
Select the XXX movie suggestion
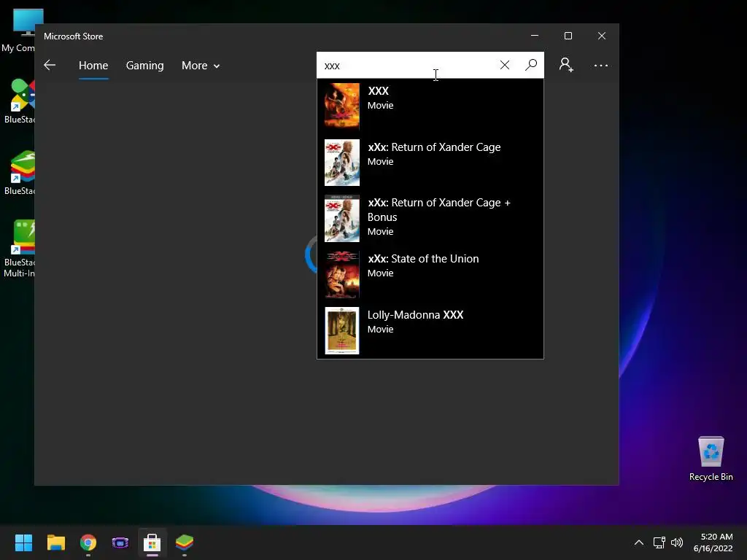click(430, 106)
